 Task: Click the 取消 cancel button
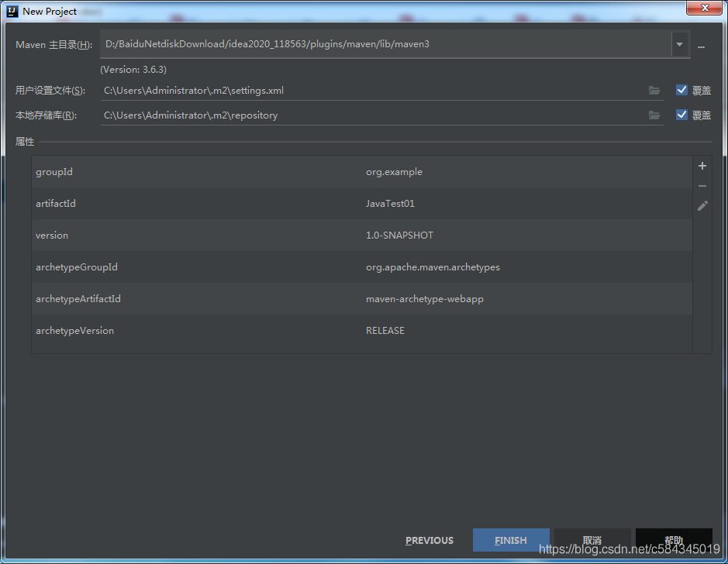click(592, 540)
